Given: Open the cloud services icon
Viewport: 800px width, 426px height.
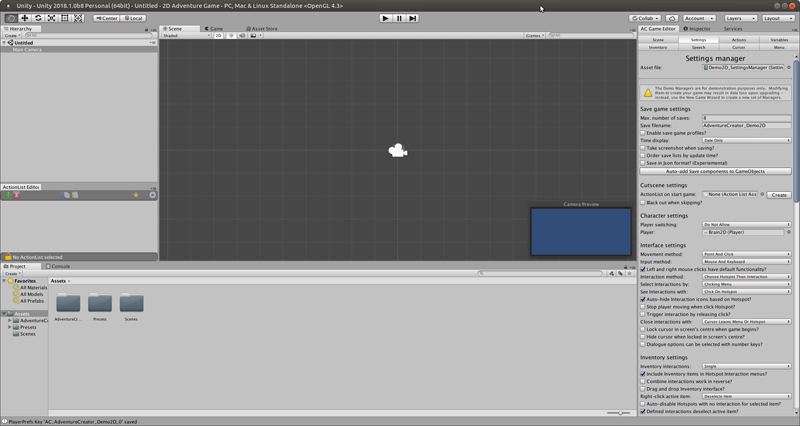Looking at the screenshot, I should tap(672, 18).
